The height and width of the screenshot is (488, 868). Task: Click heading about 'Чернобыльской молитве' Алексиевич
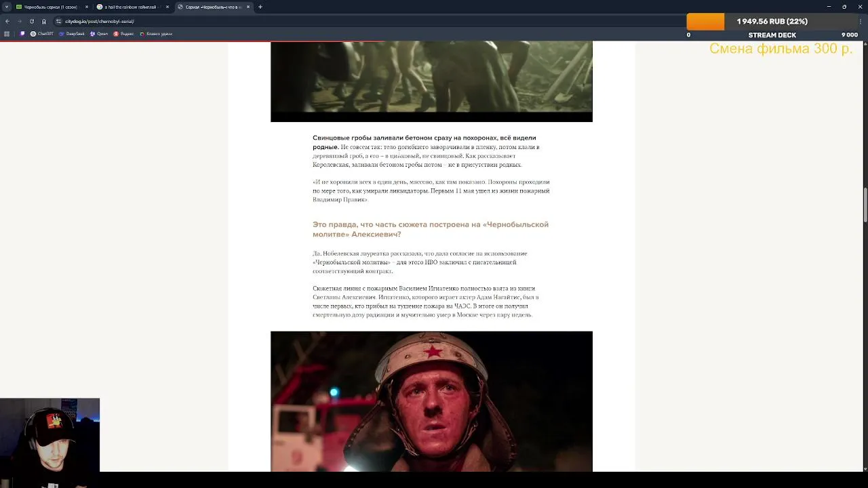click(x=431, y=229)
